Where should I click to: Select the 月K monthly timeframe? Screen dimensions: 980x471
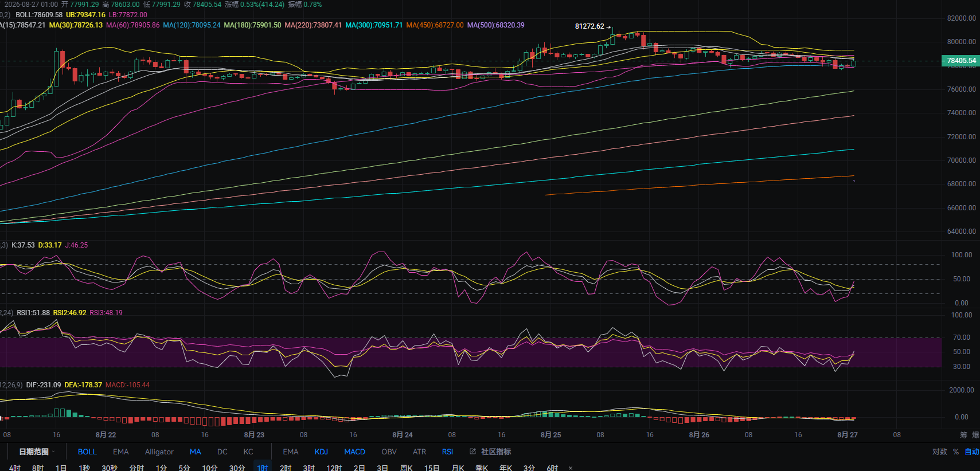(x=458, y=468)
